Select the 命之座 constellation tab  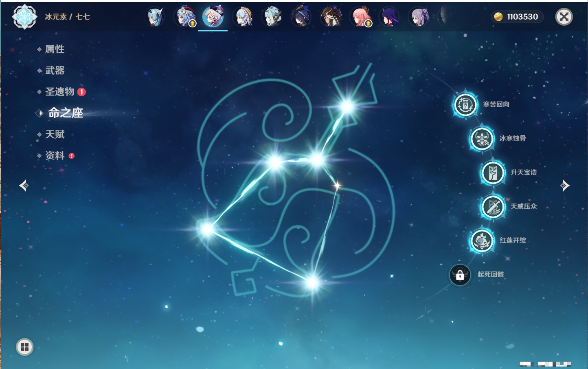point(65,113)
